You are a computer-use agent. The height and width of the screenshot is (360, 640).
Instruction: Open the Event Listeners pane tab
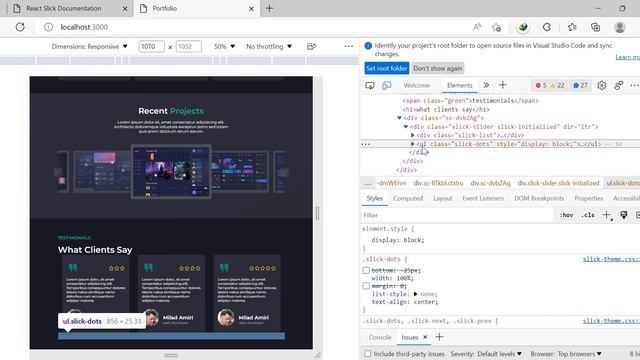483,198
